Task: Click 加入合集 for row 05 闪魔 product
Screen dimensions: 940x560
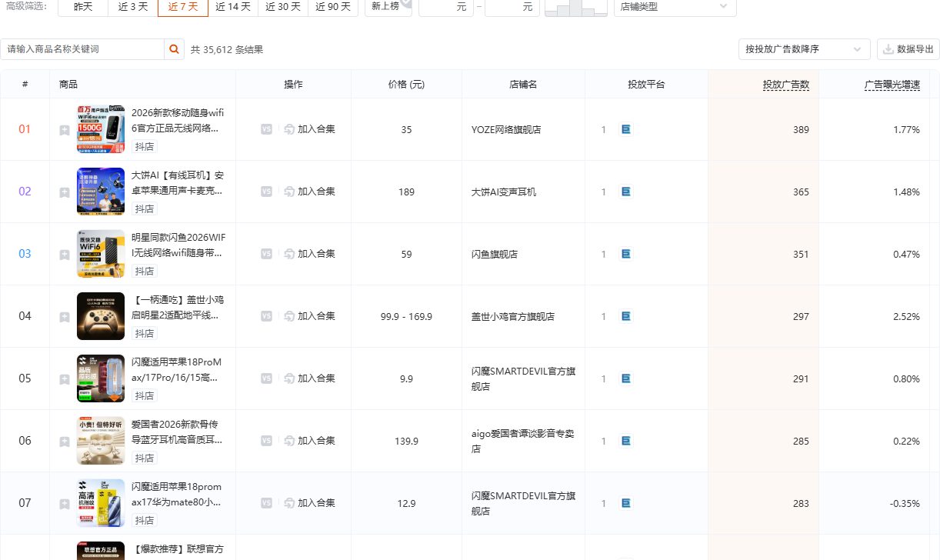Action: click(x=309, y=378)
